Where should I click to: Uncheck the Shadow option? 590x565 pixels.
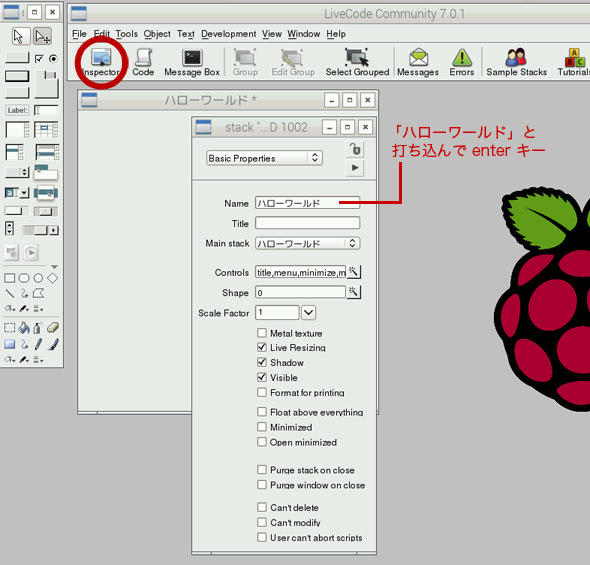click(262, 362)
